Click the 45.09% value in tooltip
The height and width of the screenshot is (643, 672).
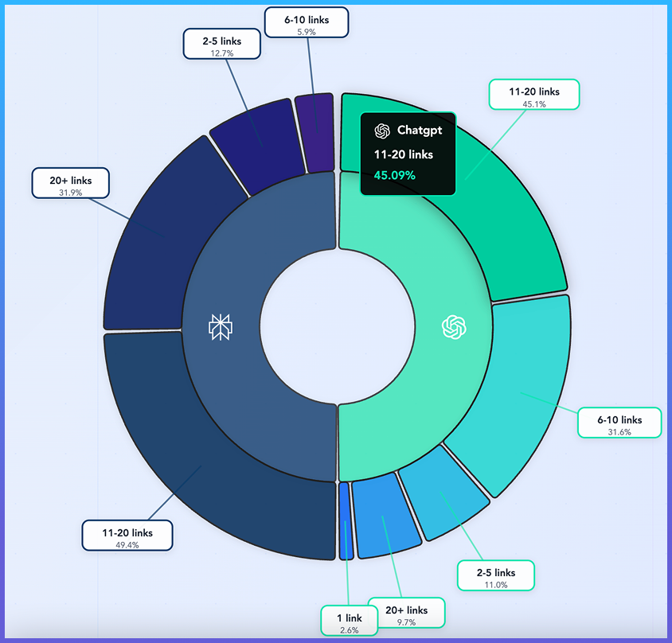[394, 175]
